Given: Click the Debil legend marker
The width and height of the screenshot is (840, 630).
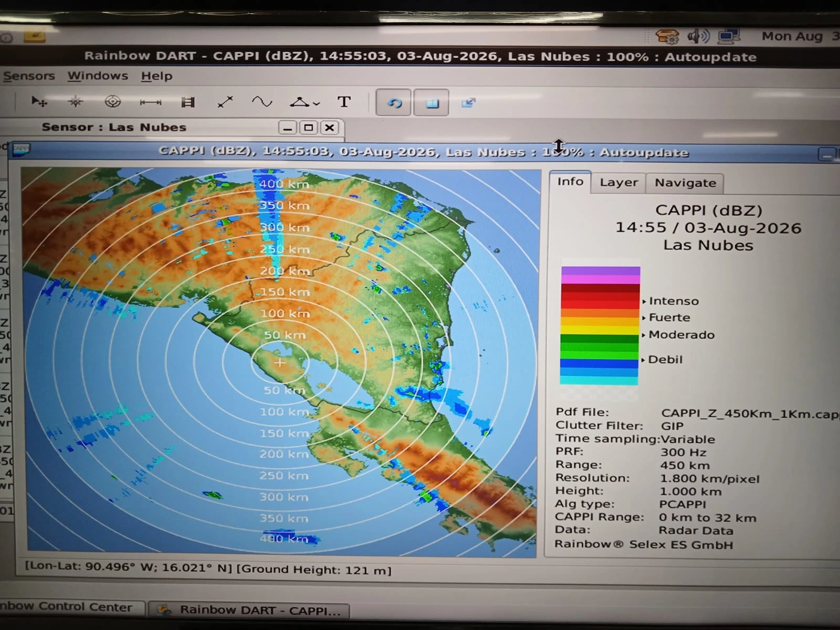Looking at the screenshot, I should 662,360.
